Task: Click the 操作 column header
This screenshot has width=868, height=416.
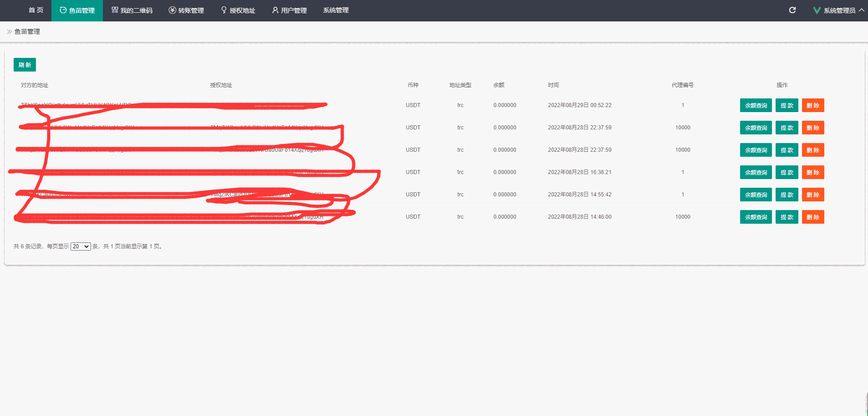Action: point(782,85)
